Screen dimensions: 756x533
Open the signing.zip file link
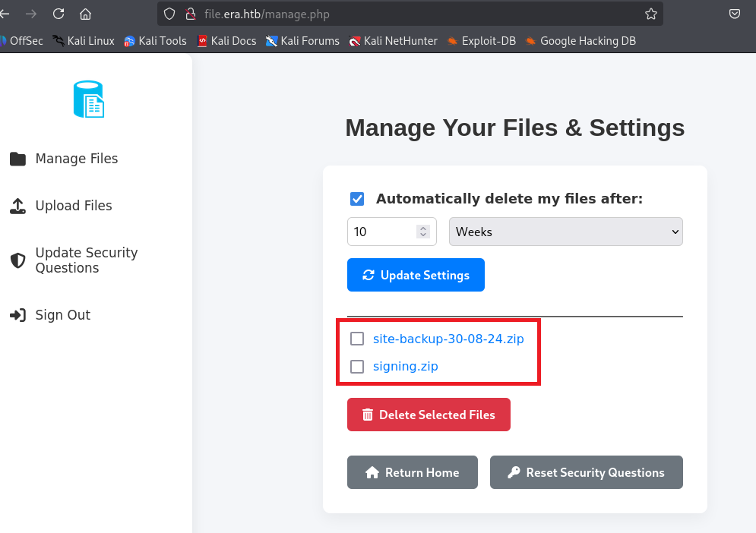(x=405, y=367)
